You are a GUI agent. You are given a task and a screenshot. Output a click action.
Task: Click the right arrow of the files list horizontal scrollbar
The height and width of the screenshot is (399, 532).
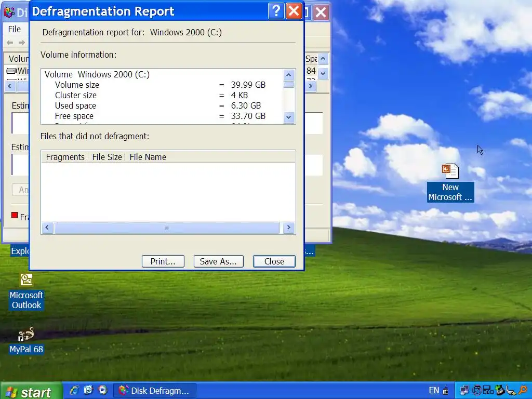point(288,228)
